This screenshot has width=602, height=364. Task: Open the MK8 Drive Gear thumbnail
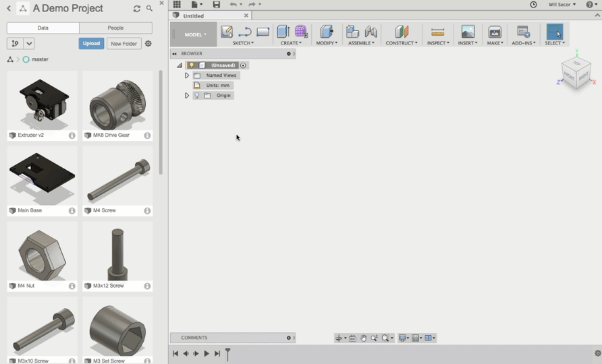pyautogui.click(x=117, y=101)
